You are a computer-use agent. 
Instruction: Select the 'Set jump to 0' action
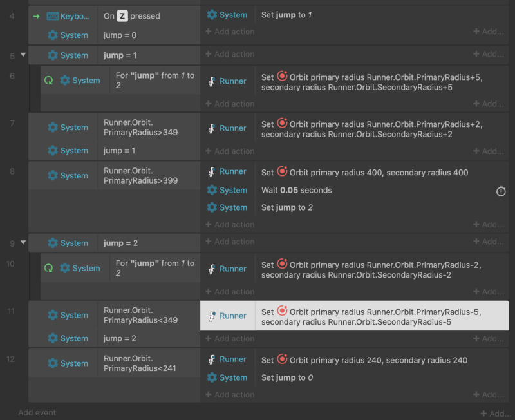[x=287, y=377]
